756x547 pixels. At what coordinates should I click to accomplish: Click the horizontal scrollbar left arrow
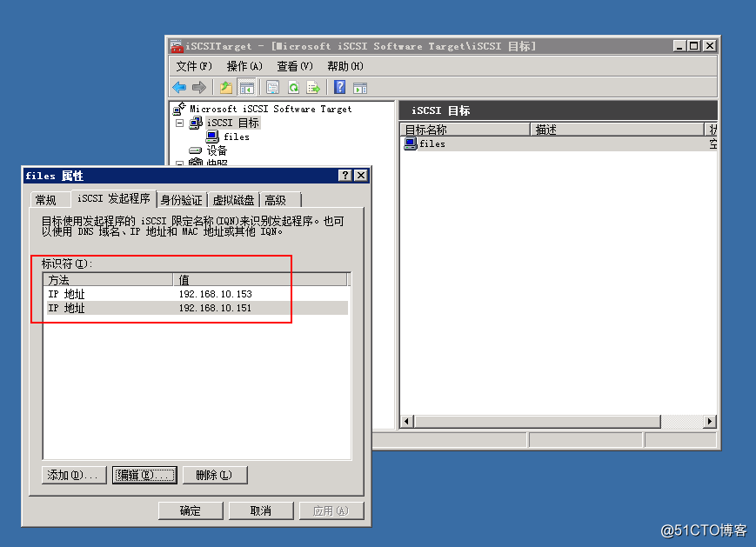(x=407, y=421)
